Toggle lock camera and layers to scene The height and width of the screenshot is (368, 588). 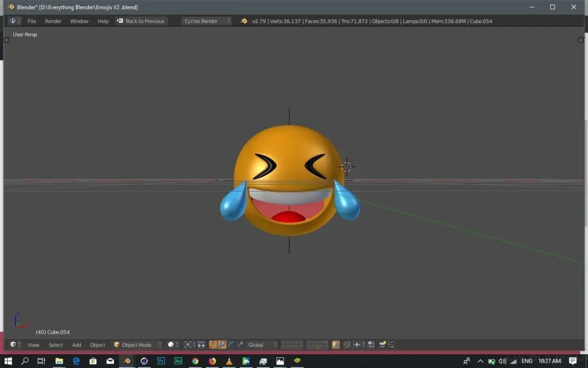336,345
